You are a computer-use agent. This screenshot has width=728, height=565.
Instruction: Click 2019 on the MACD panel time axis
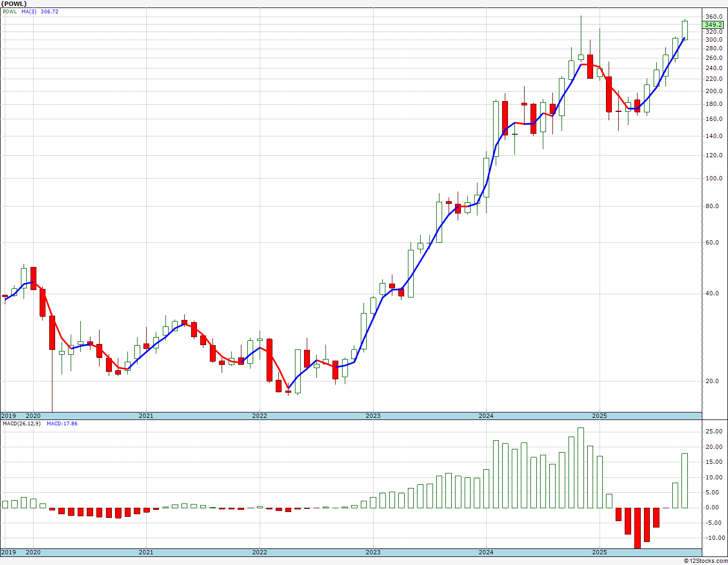(8, 552)
